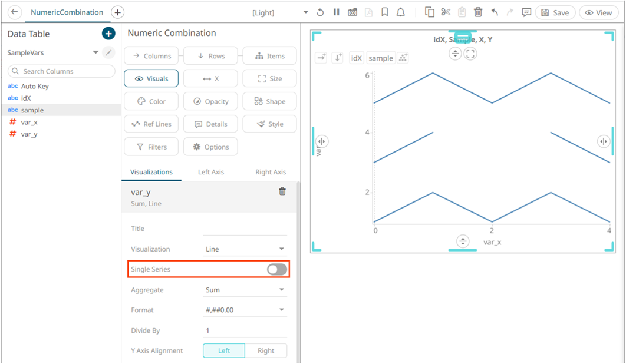The height and width of the screenshot is (364, 626).
Task: Open the Opacity settings button
Action: tap(210, 101)
